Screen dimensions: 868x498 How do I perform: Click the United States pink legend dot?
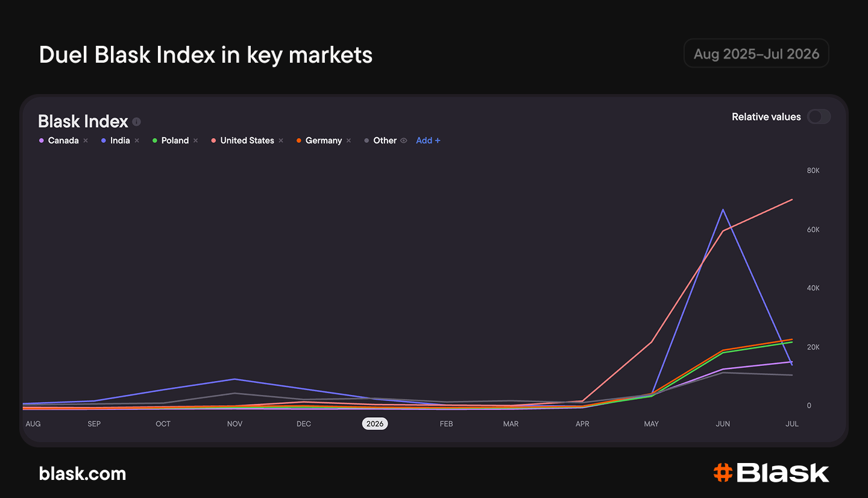pos(214,140)
